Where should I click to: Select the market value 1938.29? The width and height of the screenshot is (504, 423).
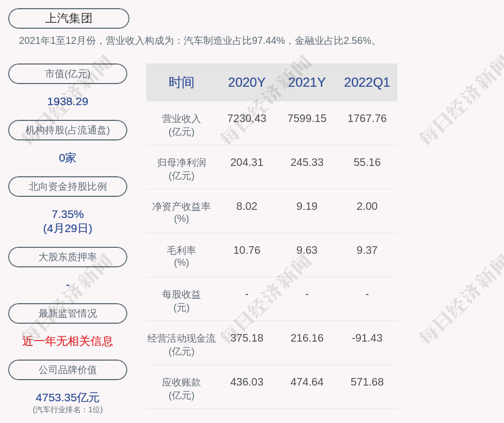pyautogui.click(x=68, y=101)
